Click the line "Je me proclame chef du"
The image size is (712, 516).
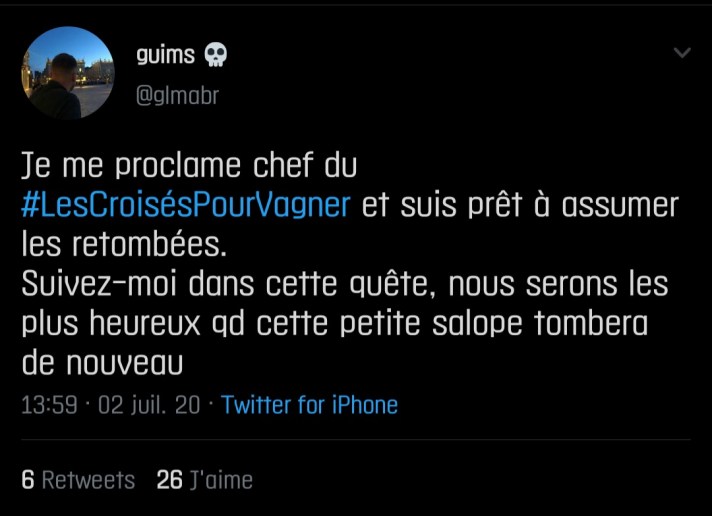189,164
